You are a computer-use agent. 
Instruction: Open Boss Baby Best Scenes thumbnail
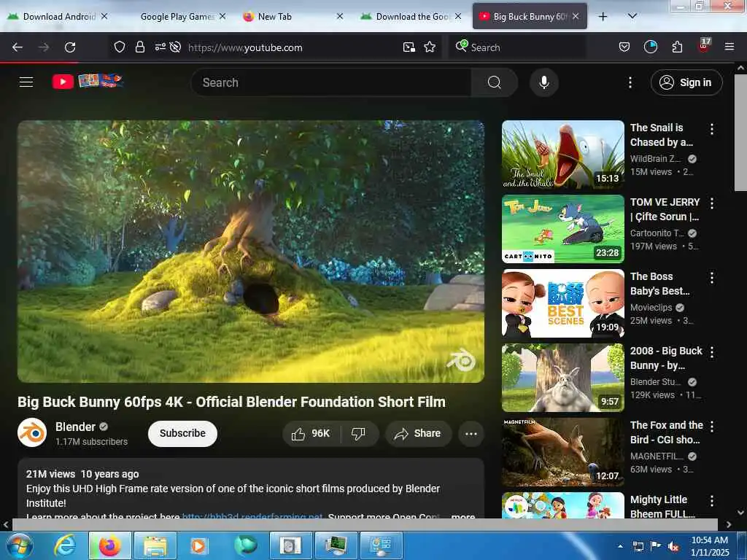[562, 303]
